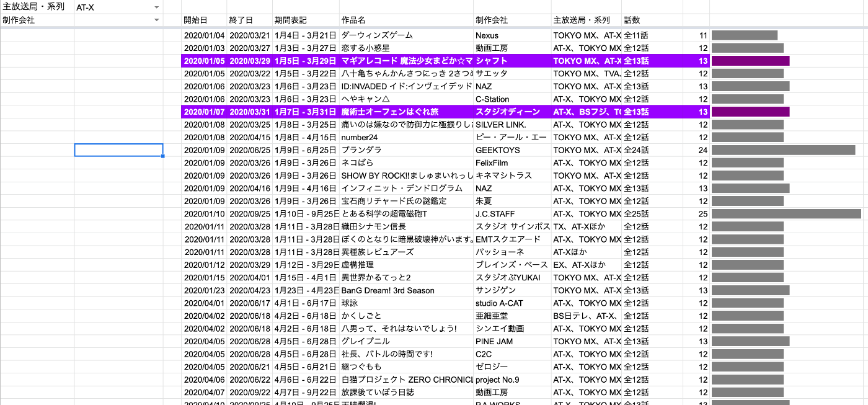The height and width of the screenshot is (405, 868).
Task: Select the 球詠 title cell
Action: click(406, 303)
